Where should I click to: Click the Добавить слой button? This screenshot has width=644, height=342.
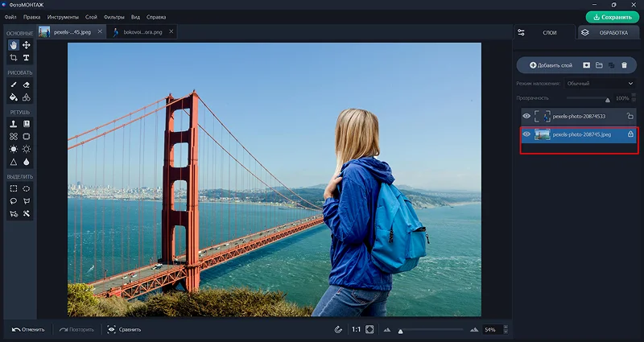[x=551, y=65]
